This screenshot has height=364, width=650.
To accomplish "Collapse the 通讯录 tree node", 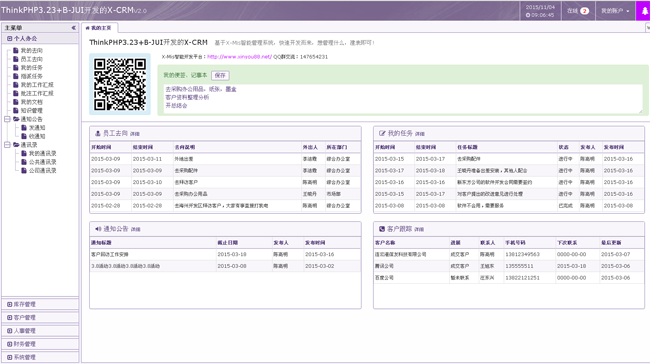I will pos(7,145).
